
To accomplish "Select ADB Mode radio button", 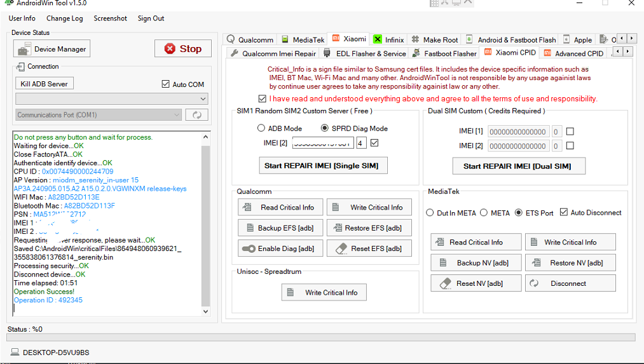I will point(261,128).
